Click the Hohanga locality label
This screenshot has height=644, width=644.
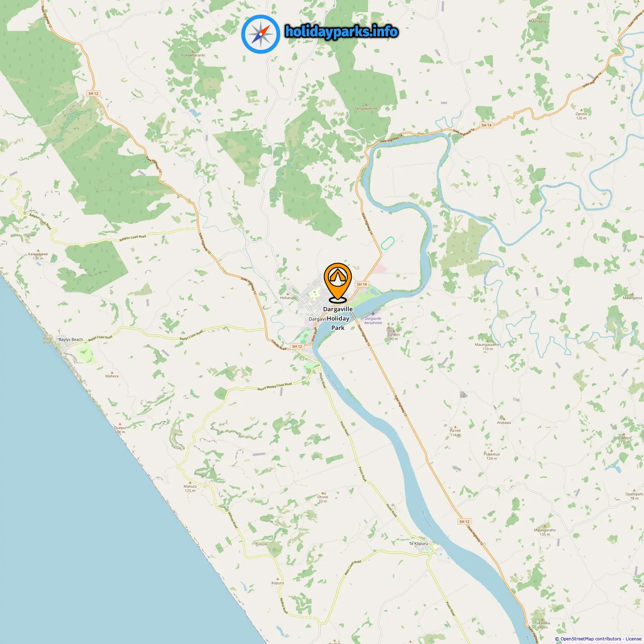[288, 298]
